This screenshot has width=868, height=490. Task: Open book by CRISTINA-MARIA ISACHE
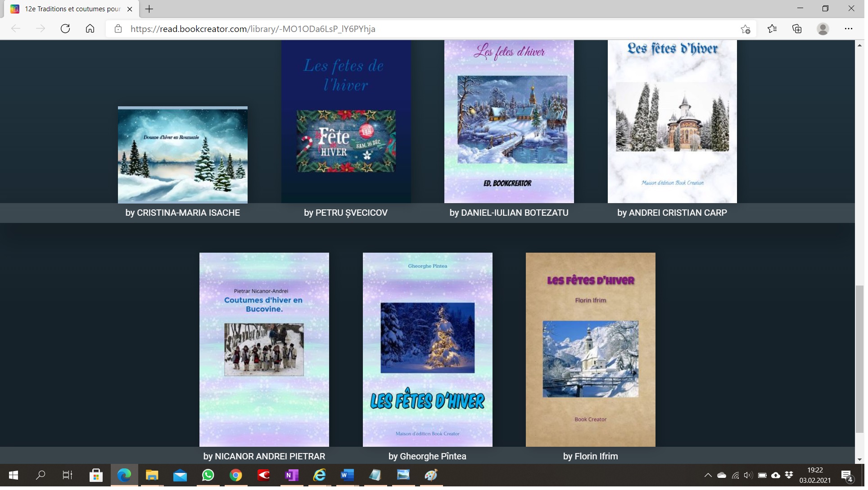[x=182, y=155]
